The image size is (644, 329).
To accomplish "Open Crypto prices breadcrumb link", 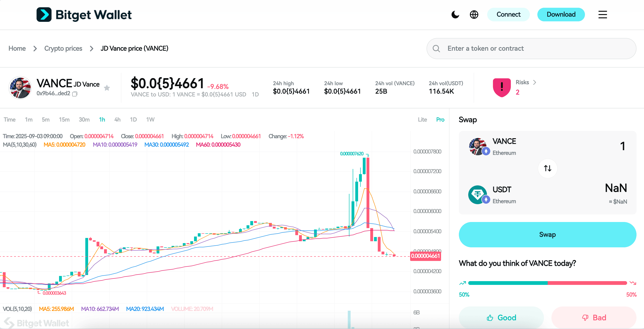I will click(63, 48).
